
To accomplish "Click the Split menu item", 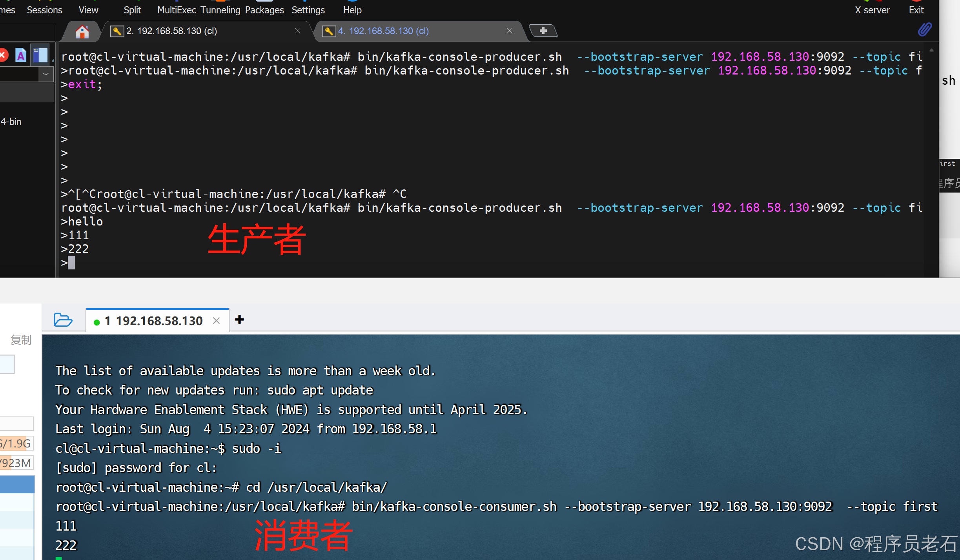I will pyautogui.click(x=132, y=10).
